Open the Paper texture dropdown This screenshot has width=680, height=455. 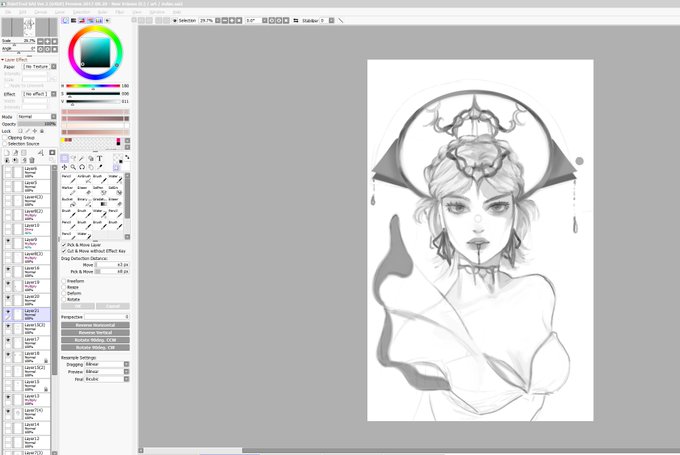pyautogui.click(x=39, y=67)
